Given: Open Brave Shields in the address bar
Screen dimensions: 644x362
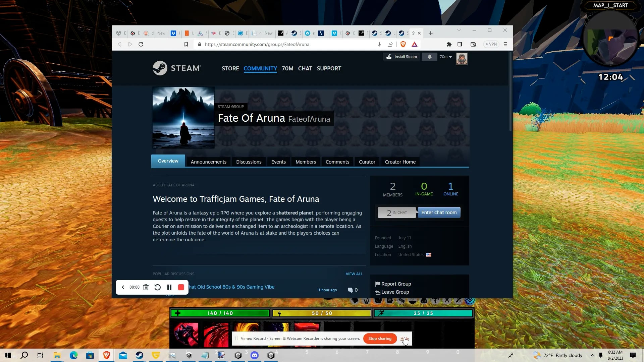Looking at the screenshot, I should [403, 44].
